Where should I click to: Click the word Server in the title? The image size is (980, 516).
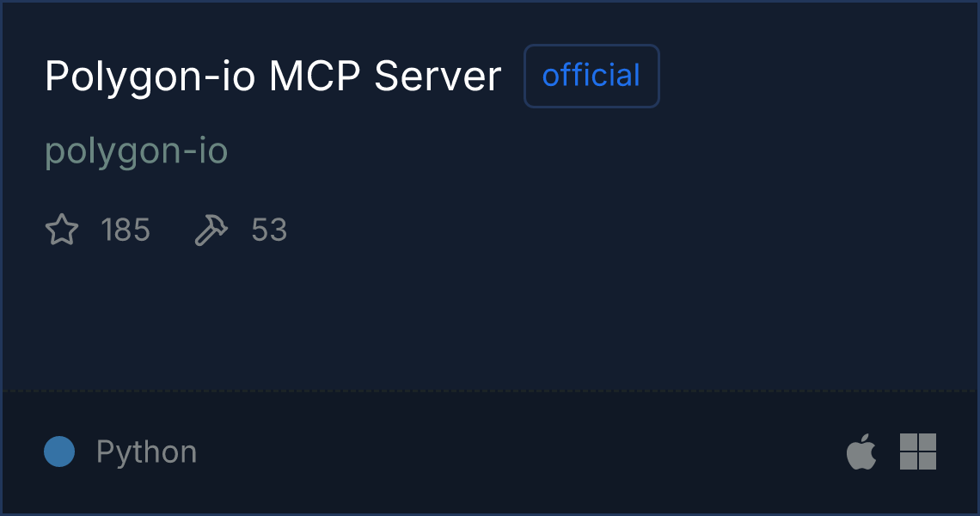click(x=438, y=77)
